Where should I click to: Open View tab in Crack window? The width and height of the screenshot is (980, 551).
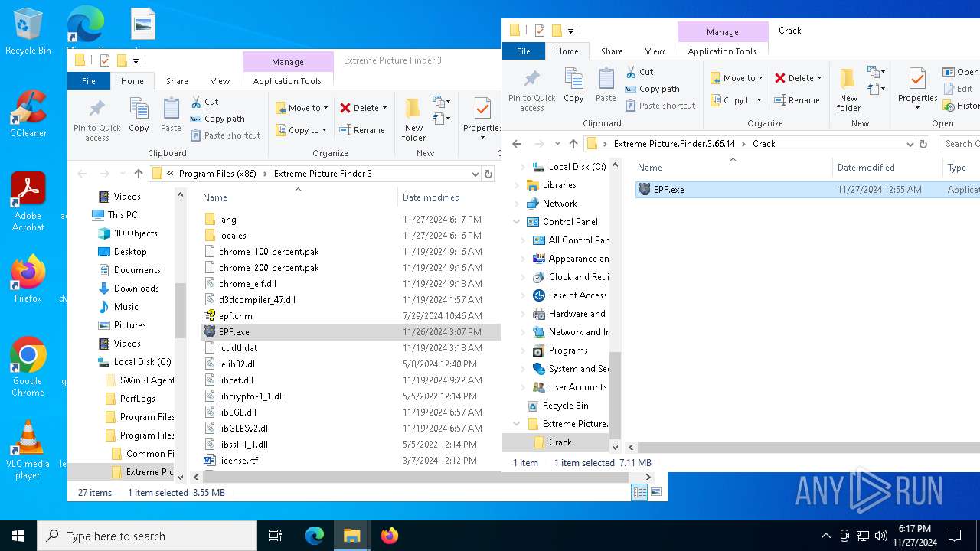click(655, 51)
